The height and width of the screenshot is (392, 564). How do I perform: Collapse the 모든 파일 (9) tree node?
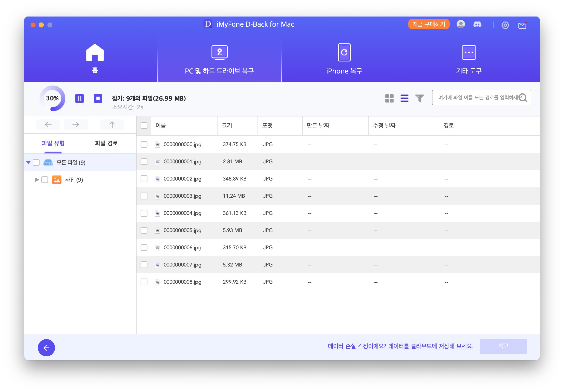tap(28, 162)
